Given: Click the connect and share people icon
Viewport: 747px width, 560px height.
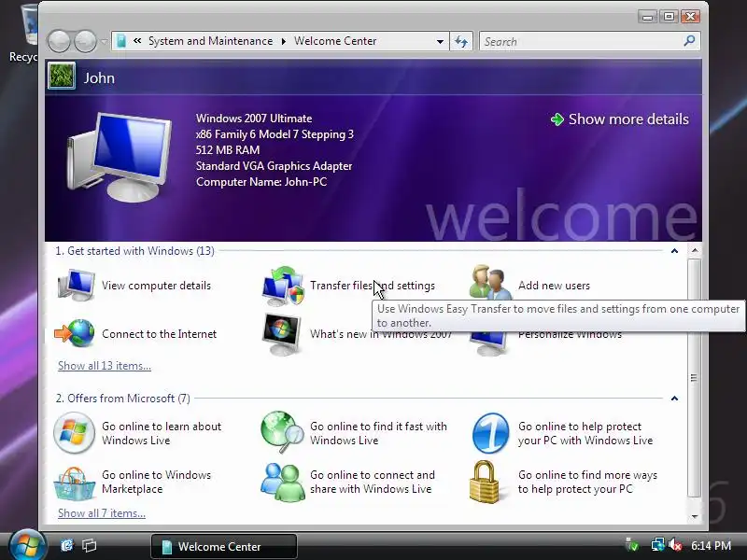Looking at the screenshot, I should coord(283,482).
